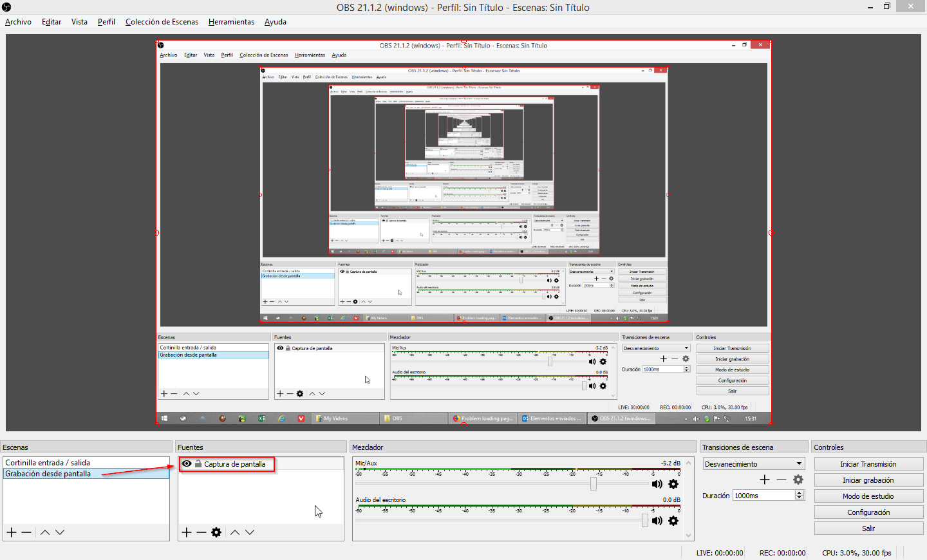Increase Duración with the stepper up arrow

[800, 493]
